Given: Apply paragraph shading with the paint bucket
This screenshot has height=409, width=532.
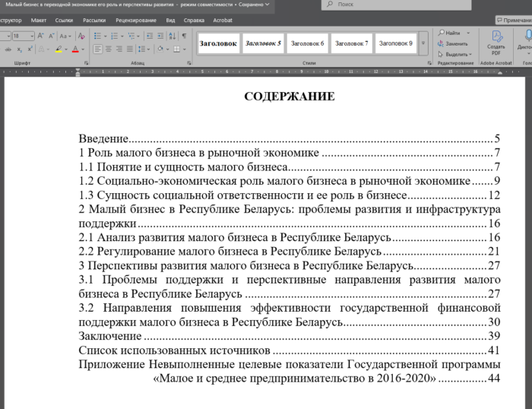Looking at the screenshot, I should (x=160, y=49).
